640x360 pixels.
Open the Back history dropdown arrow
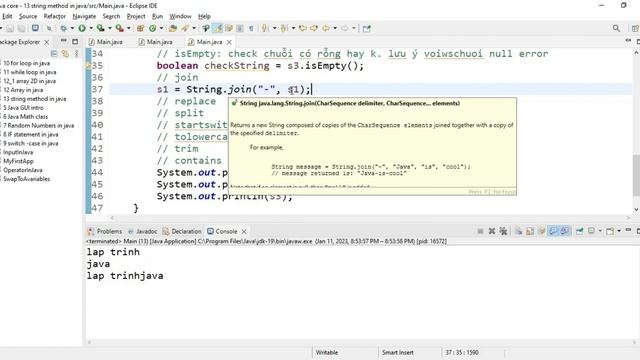click(335, 28)
